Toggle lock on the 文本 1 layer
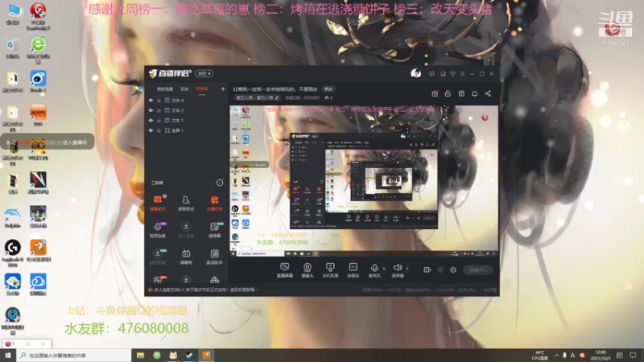Image resolution: width=644 pixels, height=362 pixels. click(159, 120)
